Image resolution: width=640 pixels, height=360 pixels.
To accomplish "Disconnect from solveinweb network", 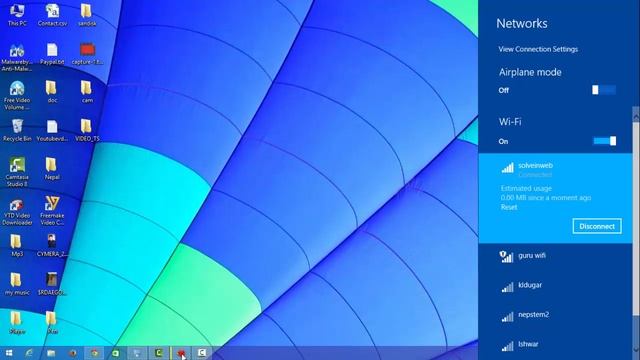I will point(597,226).
